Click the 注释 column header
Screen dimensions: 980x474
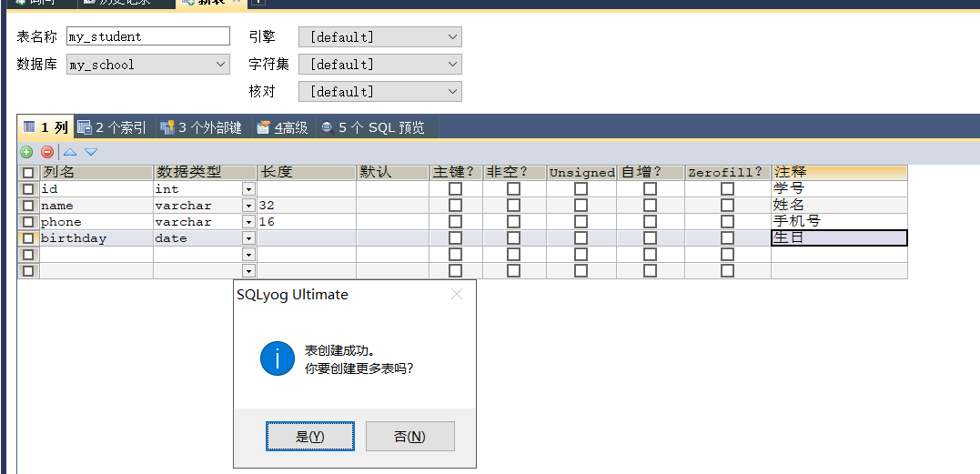pyautogui.click(x=839, y=172)
